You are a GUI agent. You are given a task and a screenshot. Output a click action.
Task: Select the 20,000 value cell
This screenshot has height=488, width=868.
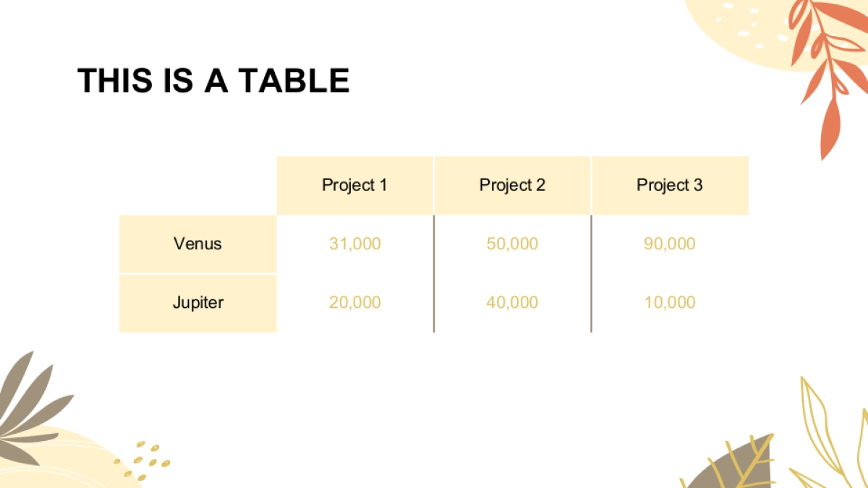tap(354, 302)
